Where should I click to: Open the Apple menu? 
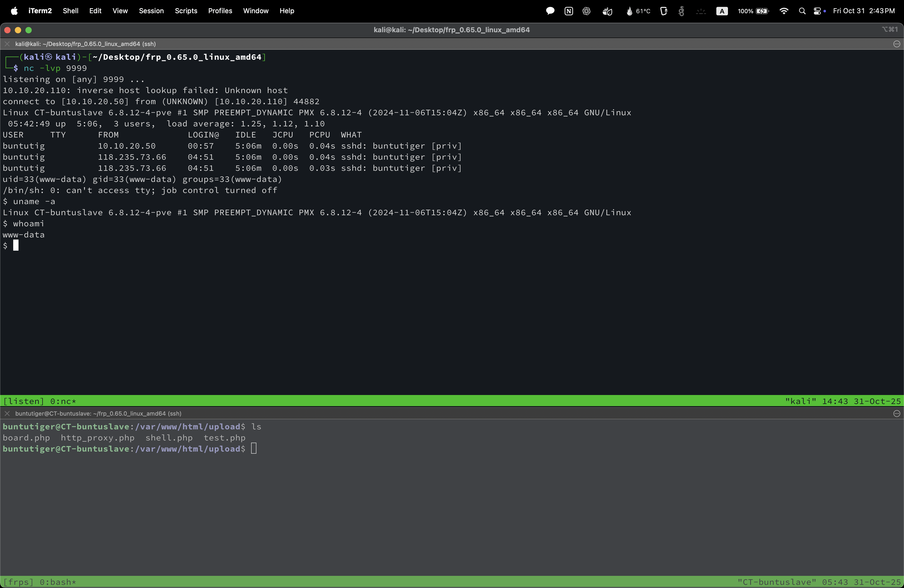(x=14, y=11)
